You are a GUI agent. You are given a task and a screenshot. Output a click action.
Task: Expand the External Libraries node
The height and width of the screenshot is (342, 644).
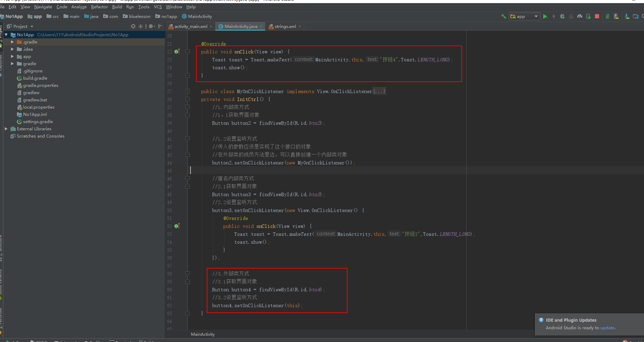click(x=6, y=129)
